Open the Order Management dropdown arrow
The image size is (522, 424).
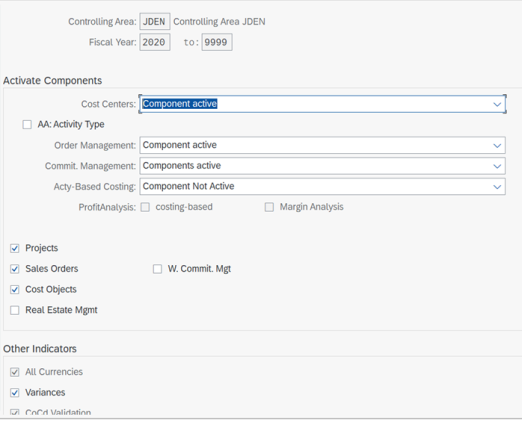click(497, 146)
